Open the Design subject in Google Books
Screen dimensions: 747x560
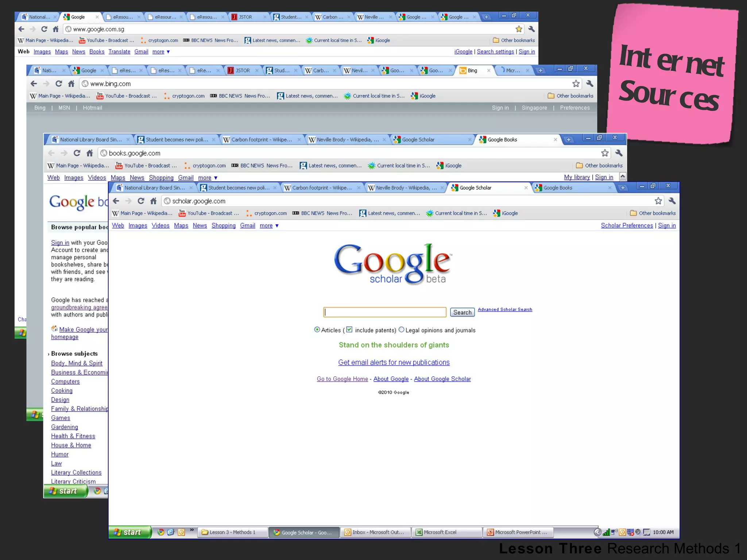(x=60, y=400)
